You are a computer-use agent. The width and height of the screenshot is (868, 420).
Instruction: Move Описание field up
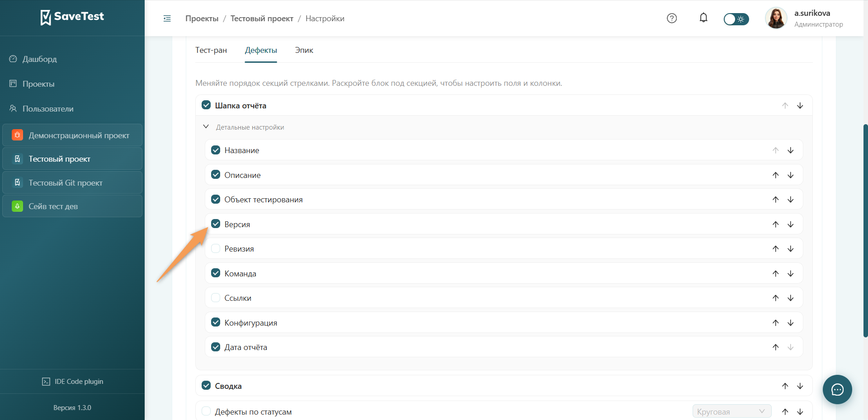pyautogui.click(x=776, y=175)
